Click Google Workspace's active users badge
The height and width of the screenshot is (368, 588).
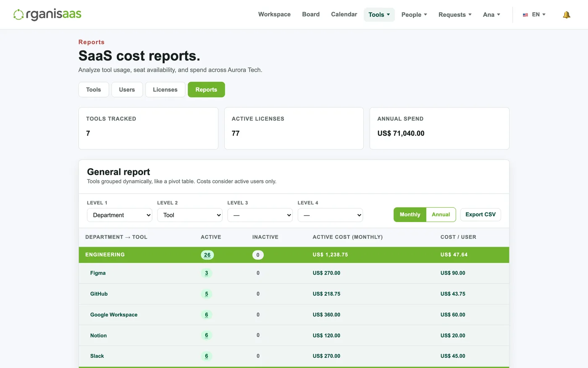point(207,315)
